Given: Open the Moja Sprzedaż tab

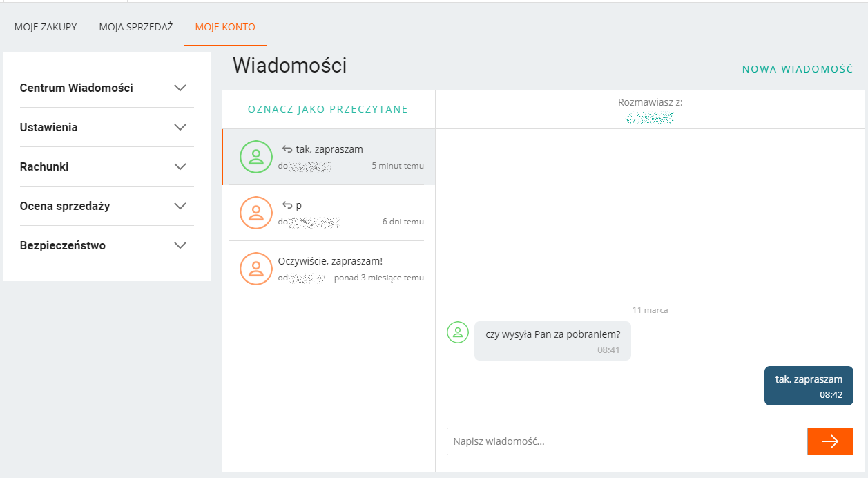Looking at the screenshot, I should pos(136,28).
